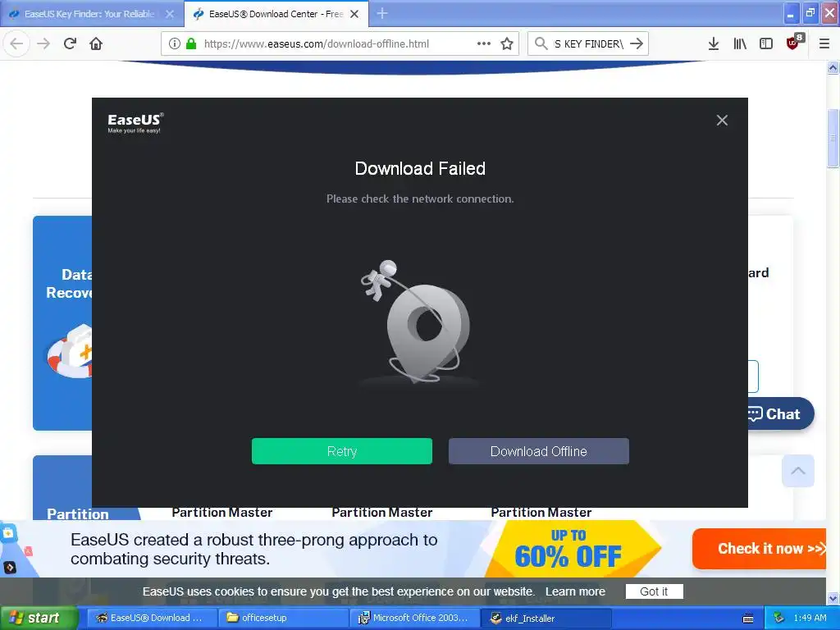Image resolution: width=840 pixels, height=630 pixels.
Task: Click the Data Recovery card
Action: point(62,323)
